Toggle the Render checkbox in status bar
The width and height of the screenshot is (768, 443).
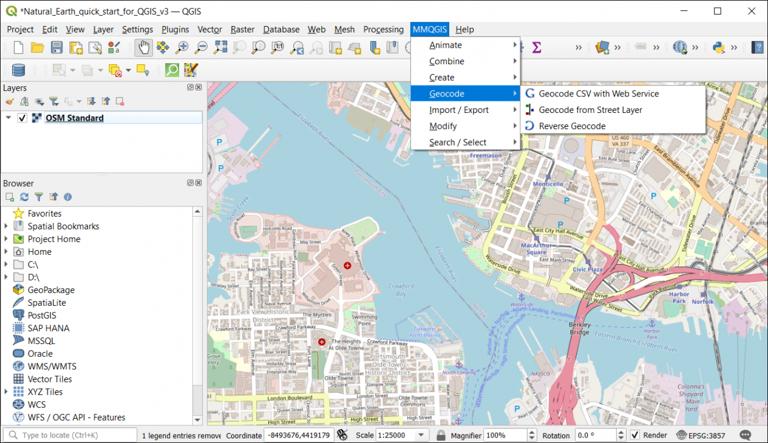click(635, 435)
